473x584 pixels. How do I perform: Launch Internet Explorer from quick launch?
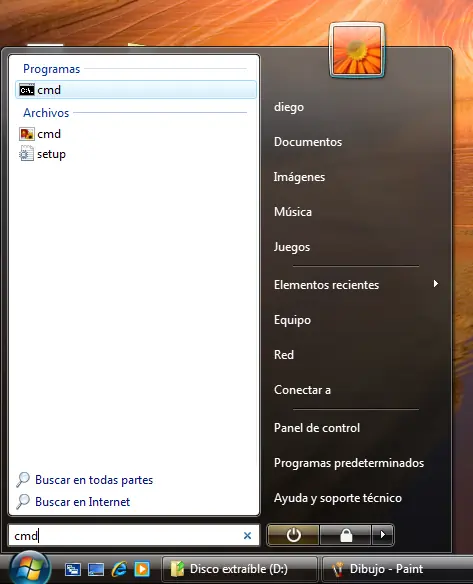[119, 569]
